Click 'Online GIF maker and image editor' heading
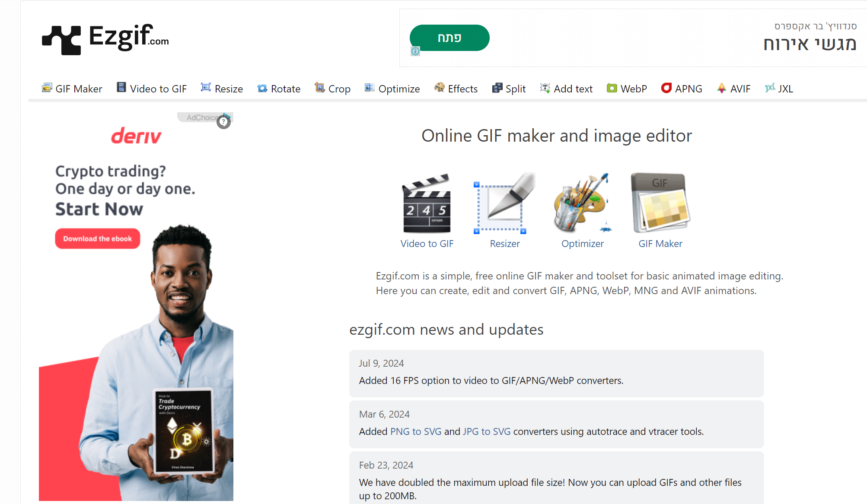The height and width of the screenshot is (504, 867). click(557, 136)
